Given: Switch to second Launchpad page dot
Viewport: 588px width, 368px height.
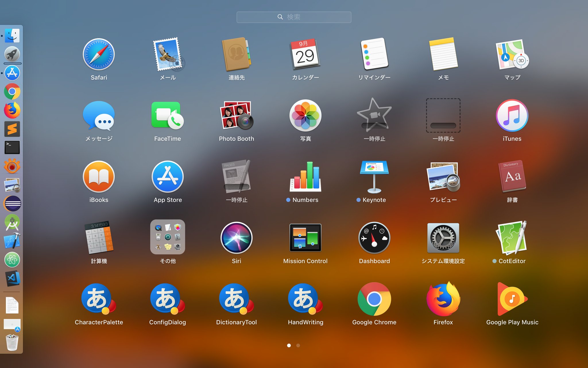Looking at the screenshot, I should click(298, 345).
